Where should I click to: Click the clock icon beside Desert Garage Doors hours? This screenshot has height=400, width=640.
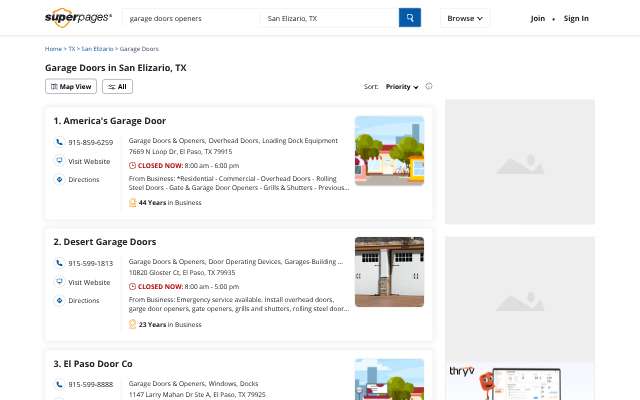(132, 287)
